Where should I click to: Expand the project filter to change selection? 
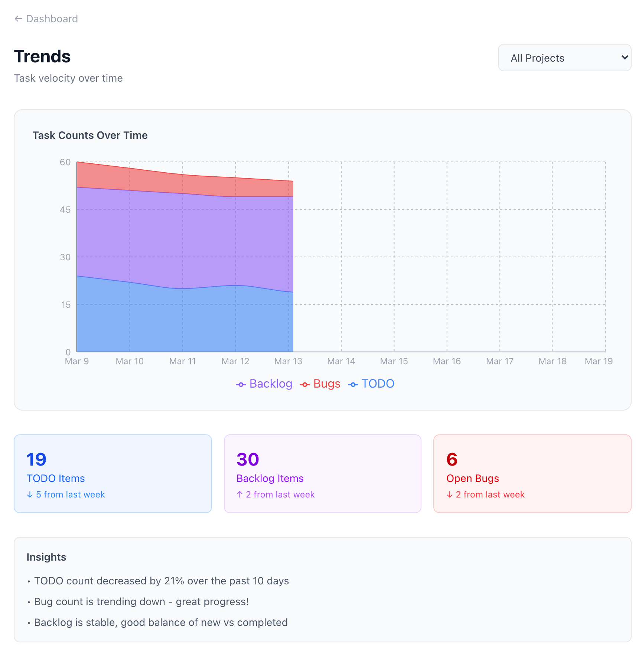click(x=564, y=58)
